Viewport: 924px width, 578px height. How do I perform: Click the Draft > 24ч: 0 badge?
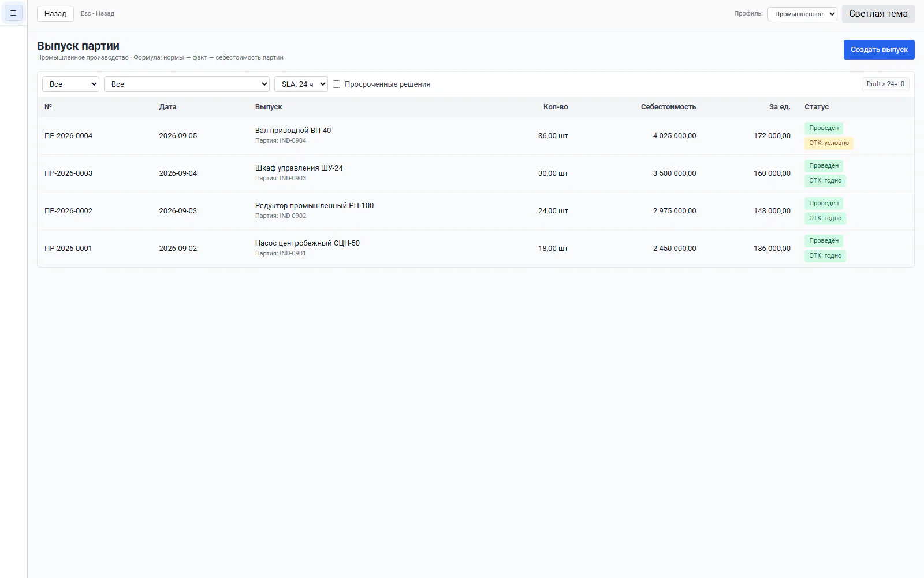click(x=885, y=84)
